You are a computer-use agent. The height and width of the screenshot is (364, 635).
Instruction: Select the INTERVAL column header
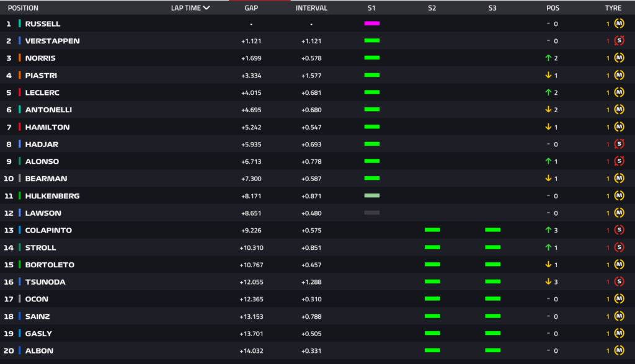(311, 7)
